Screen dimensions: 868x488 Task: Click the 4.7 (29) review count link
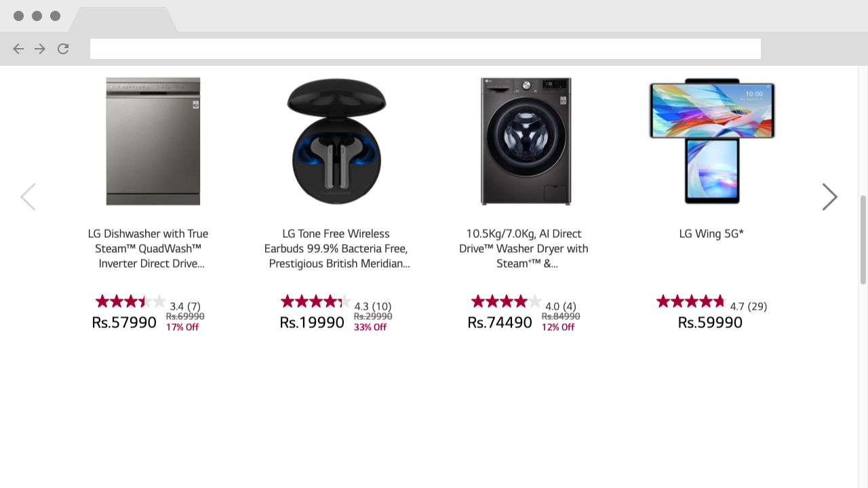749,306
